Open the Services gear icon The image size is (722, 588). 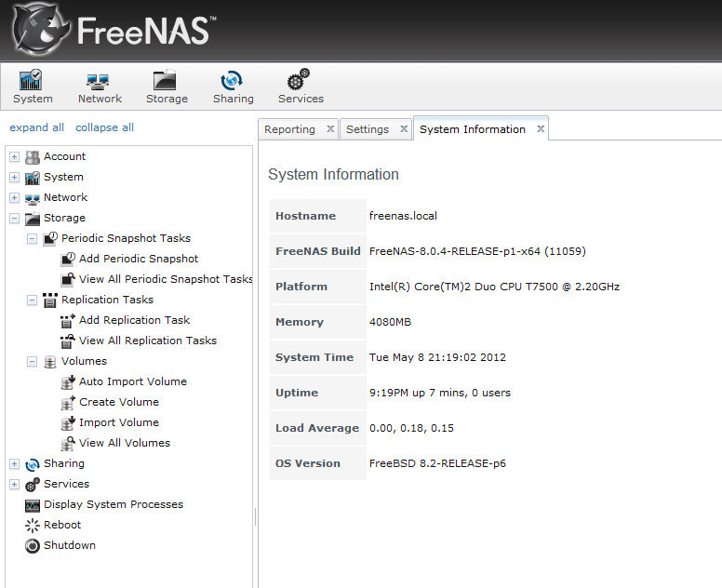(300, 81)
